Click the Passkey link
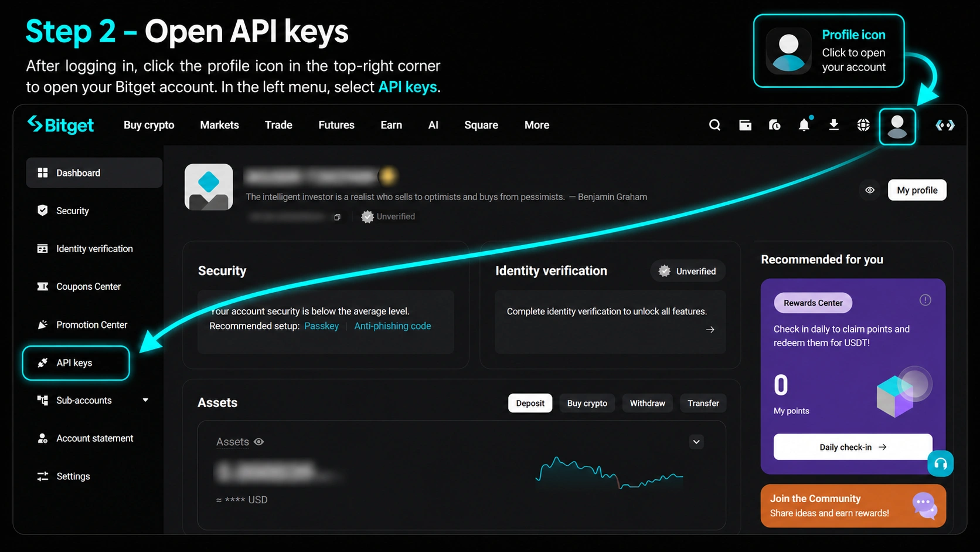 321,326
